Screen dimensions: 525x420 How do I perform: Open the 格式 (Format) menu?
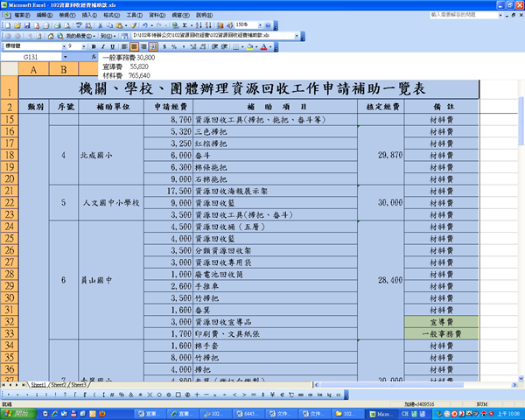111,16
